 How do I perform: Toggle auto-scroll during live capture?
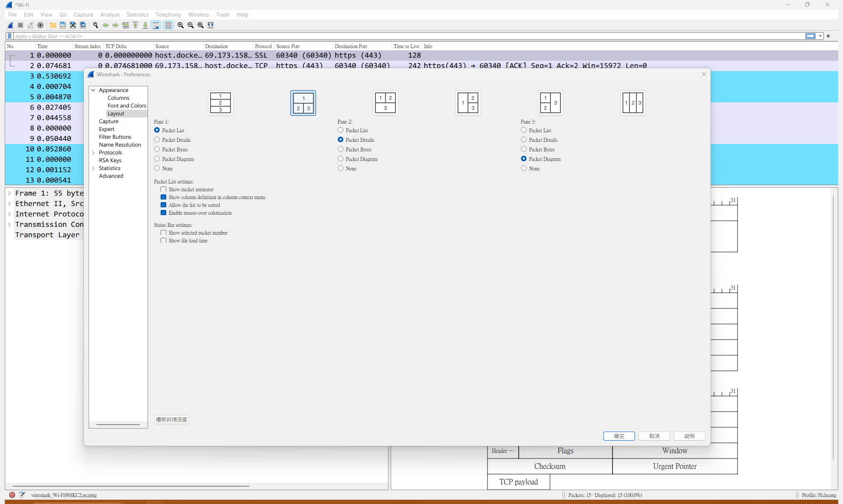tap(156, 25)
